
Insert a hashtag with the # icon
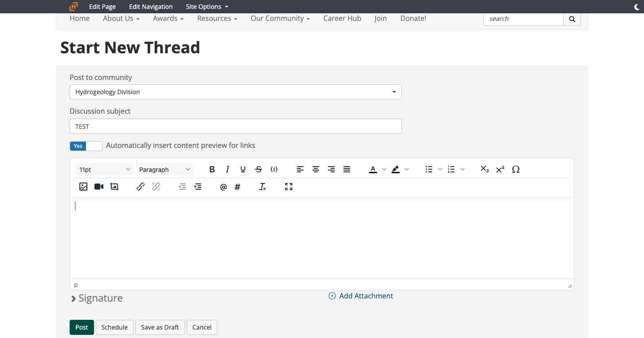click(x=237, y=187)
